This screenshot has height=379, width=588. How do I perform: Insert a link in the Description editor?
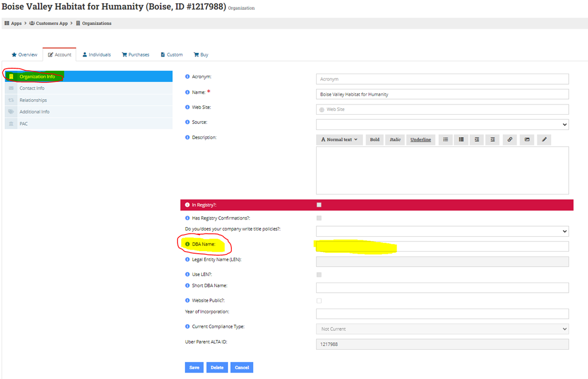click(x=510, y=140)
